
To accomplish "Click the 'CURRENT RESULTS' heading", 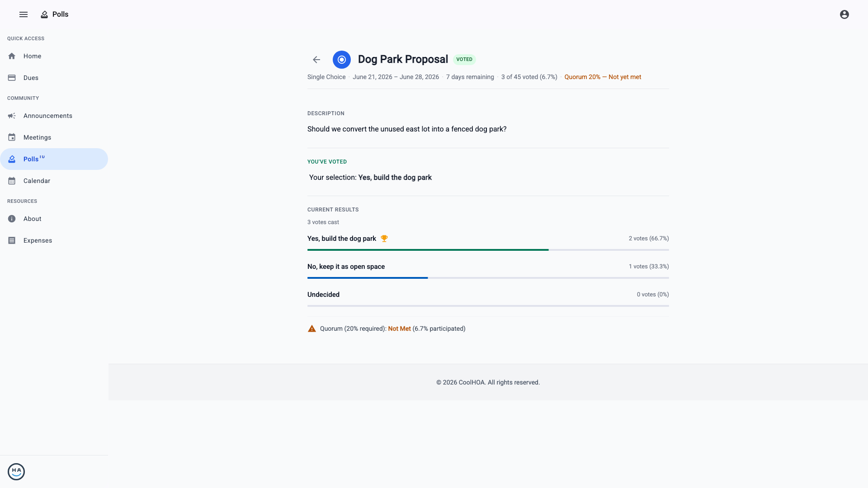I will pos(333,210).
